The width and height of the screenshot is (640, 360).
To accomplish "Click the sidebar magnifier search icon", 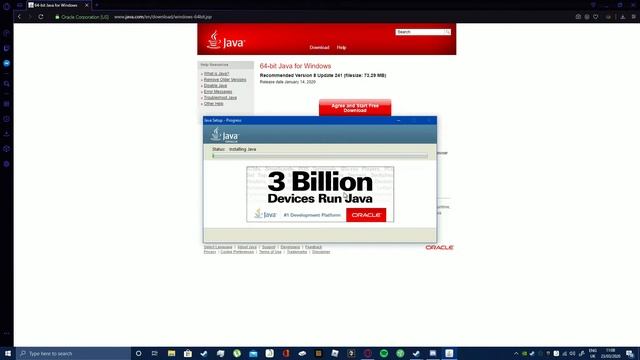I will click(x=7, y=84).
